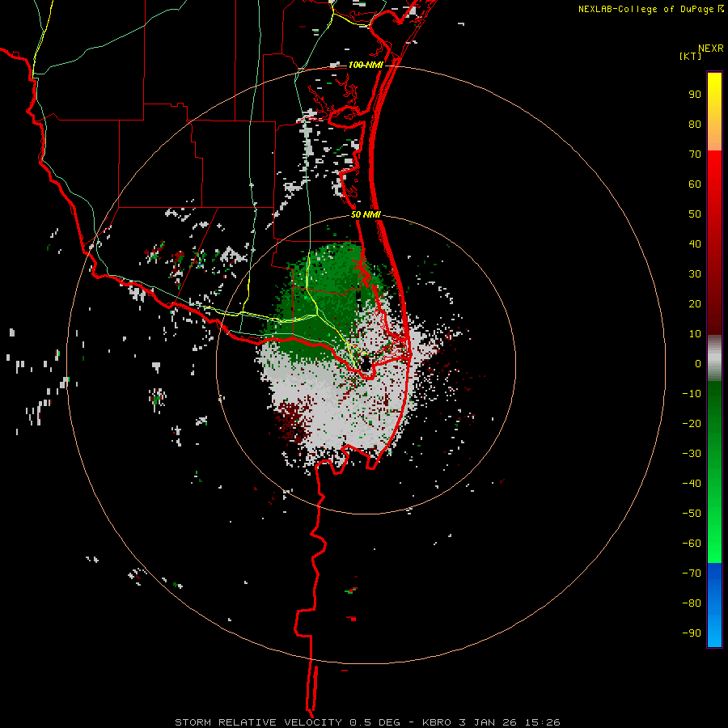
Task: Click the [KT] units label
Action: coord(691,56)
